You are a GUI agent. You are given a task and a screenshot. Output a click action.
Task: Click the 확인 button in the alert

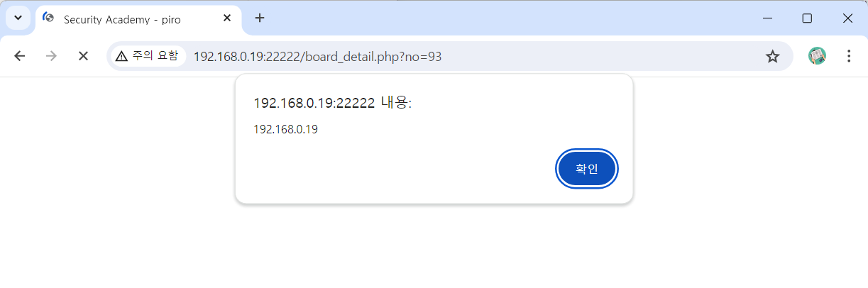[586, 169]
